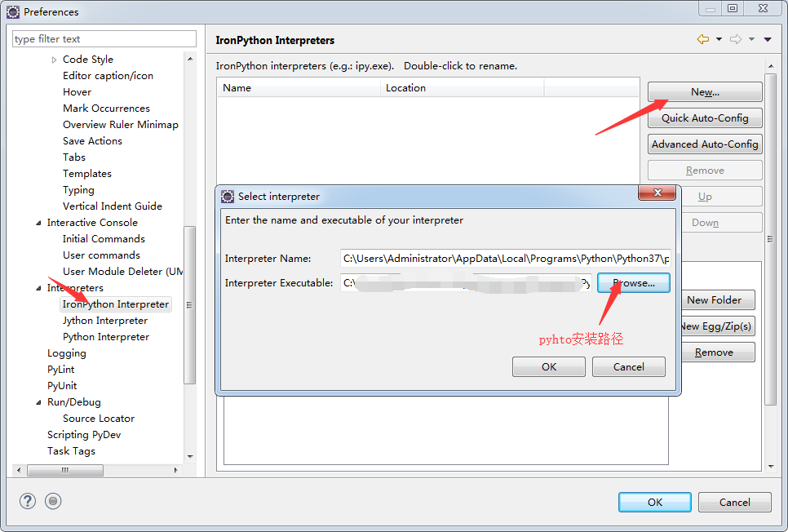Image resolution: width=788 pixels, height=532 pixels.
Task: Collapse the Run/Debug tree node
Action: pyautogui.click(x=38, y=402)
